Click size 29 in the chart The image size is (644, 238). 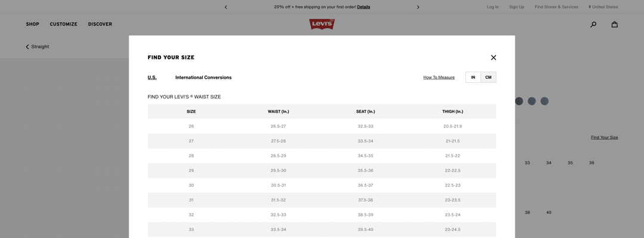coord(191,171)
